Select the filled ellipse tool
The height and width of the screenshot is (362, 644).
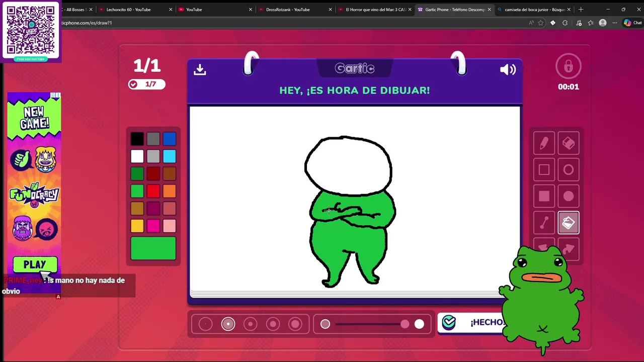click(569, 196)
